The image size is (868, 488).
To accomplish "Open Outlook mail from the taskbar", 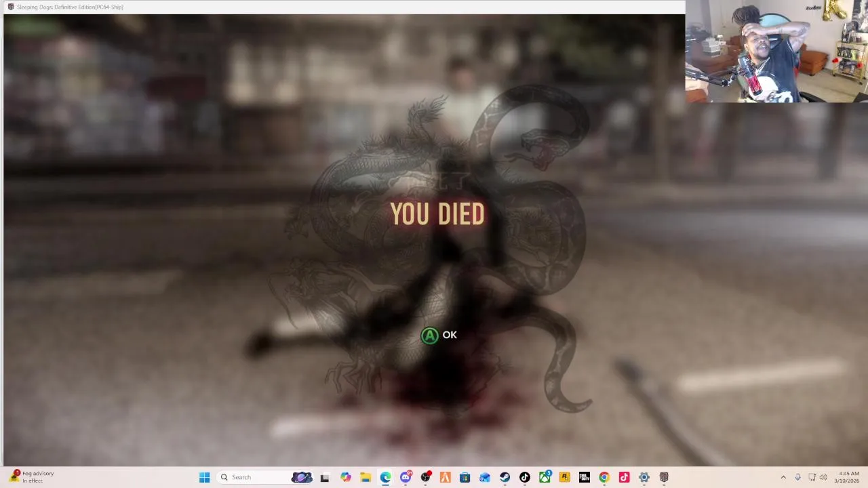I will (485, 477).
